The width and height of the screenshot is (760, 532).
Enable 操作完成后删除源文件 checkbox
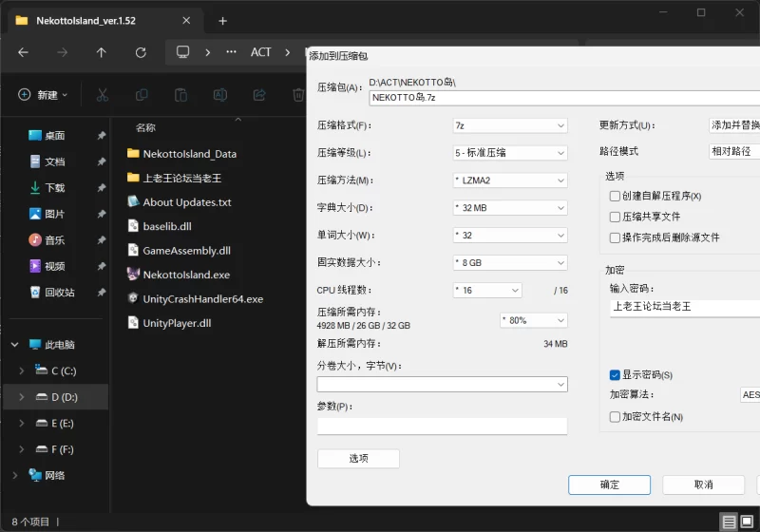615,237
